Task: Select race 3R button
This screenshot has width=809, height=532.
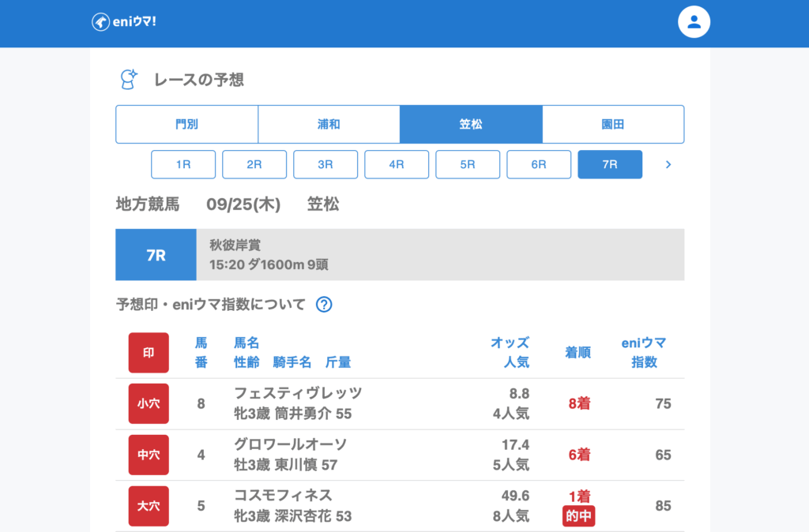Action: [325, 165]
